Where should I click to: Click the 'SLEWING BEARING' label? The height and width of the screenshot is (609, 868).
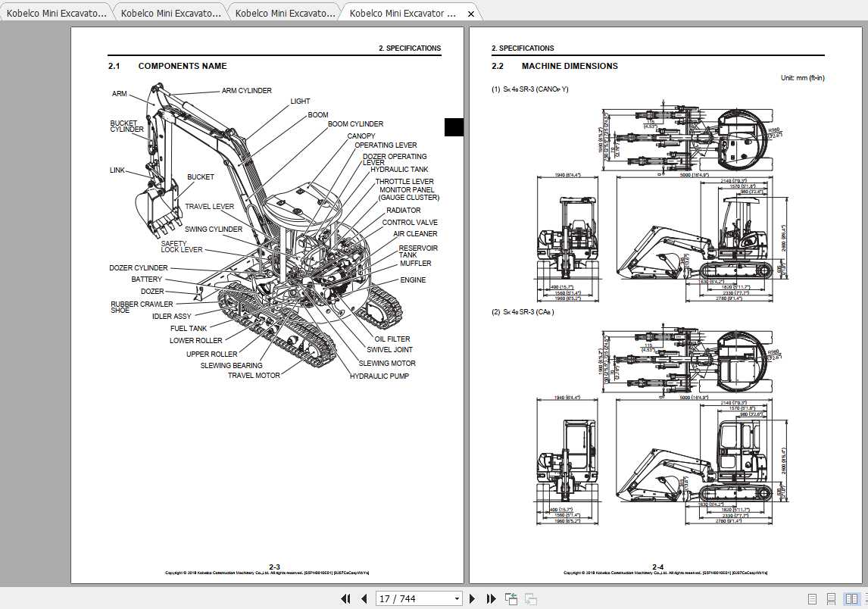pos(232,365)
